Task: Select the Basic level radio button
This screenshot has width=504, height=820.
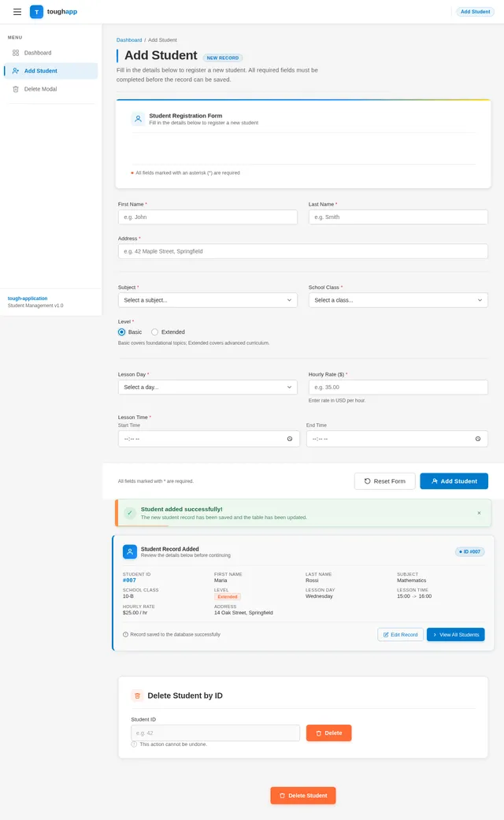Action: 122,332
